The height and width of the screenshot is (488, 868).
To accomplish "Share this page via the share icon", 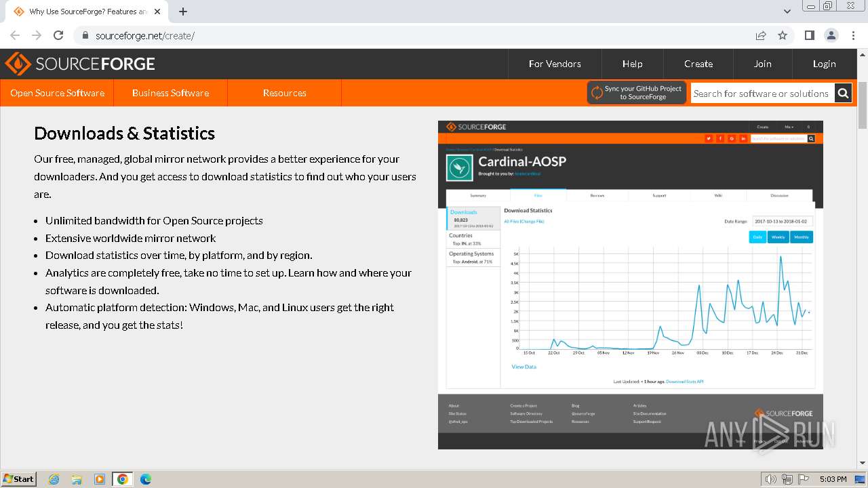I will [x=761, y=35].
